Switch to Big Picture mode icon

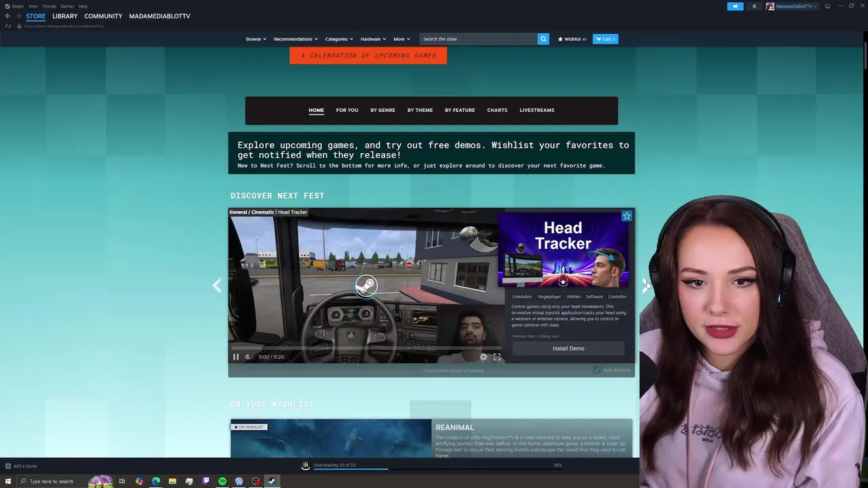tap(827, 6)
